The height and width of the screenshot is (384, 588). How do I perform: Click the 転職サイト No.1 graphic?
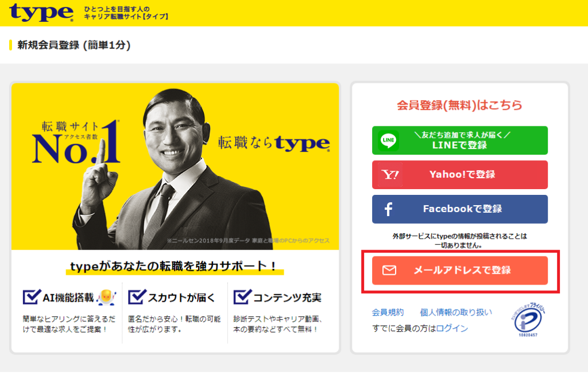click(76, 142)
